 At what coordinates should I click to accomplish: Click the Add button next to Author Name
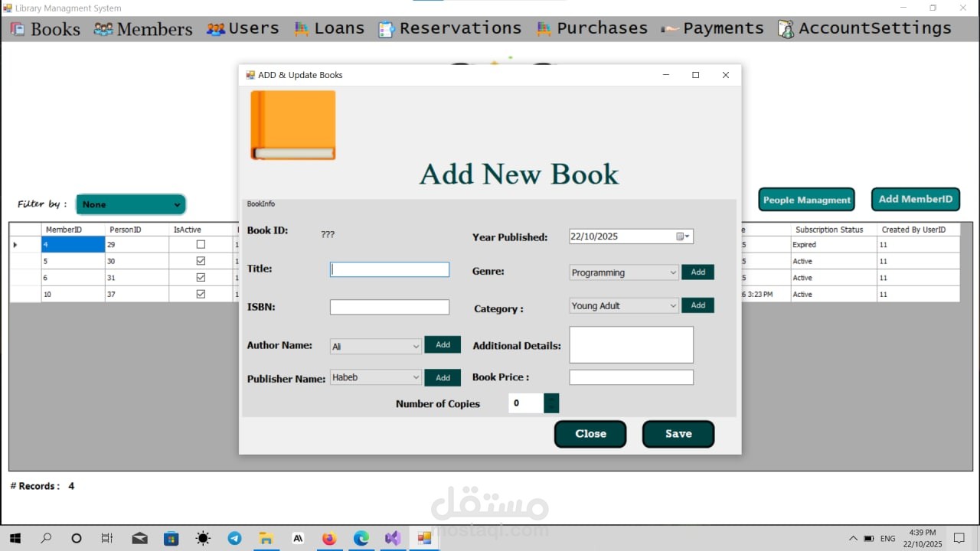pos(443,344)
